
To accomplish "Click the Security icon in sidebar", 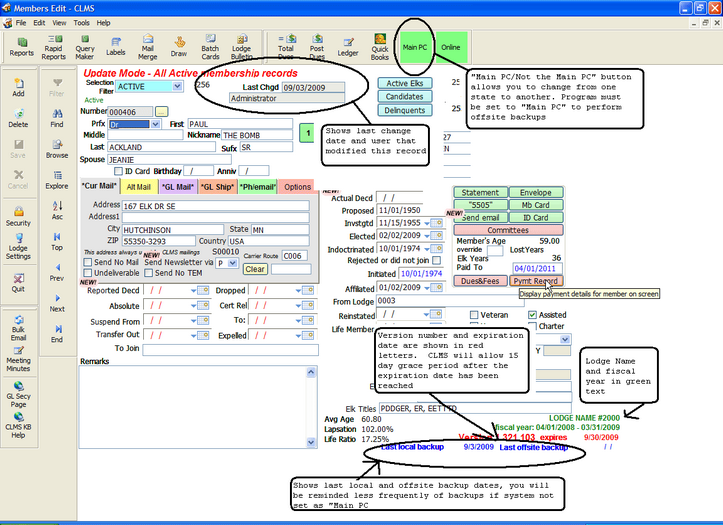I will coord(18,217).
